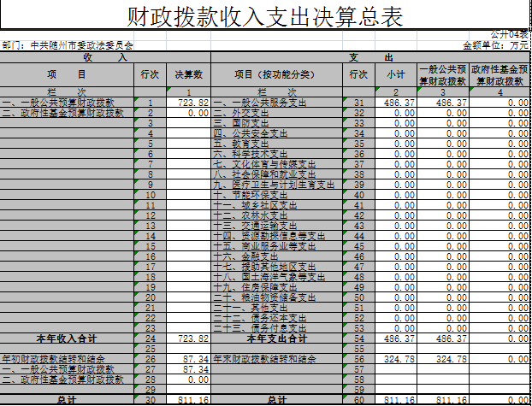Select the cell with value 723.82 in row 1
The height and width of the screenshot is (406, 532).
tap(188, 103)
